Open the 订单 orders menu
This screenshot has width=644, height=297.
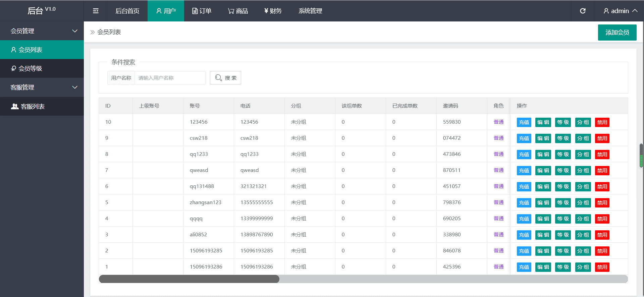(202, 11)
